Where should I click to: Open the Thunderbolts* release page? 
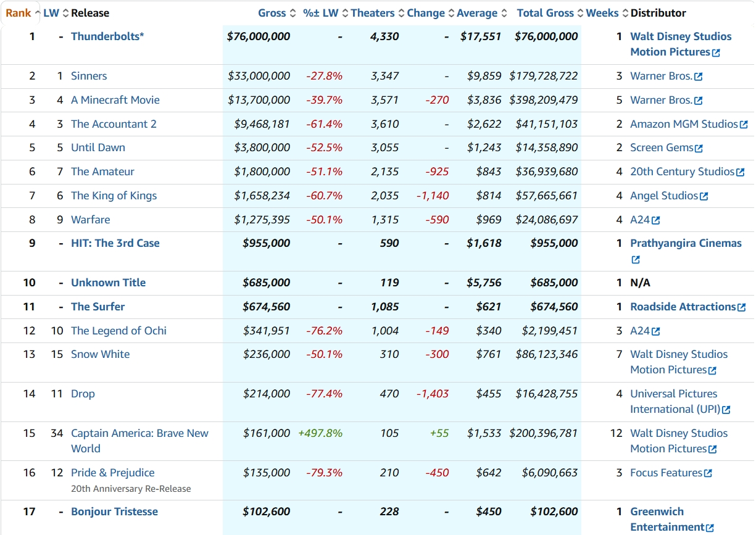click(107, 36)
